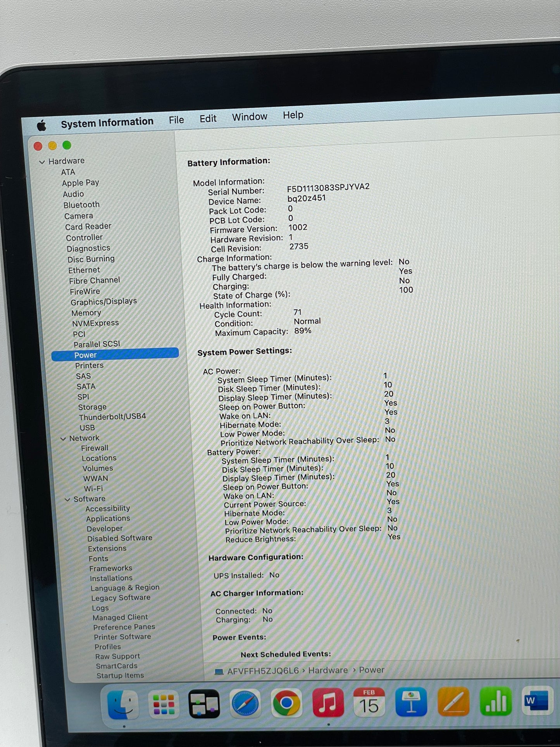Select Apple Pay in the sidebar
560x747 pixels.
(x=81, y=183)
